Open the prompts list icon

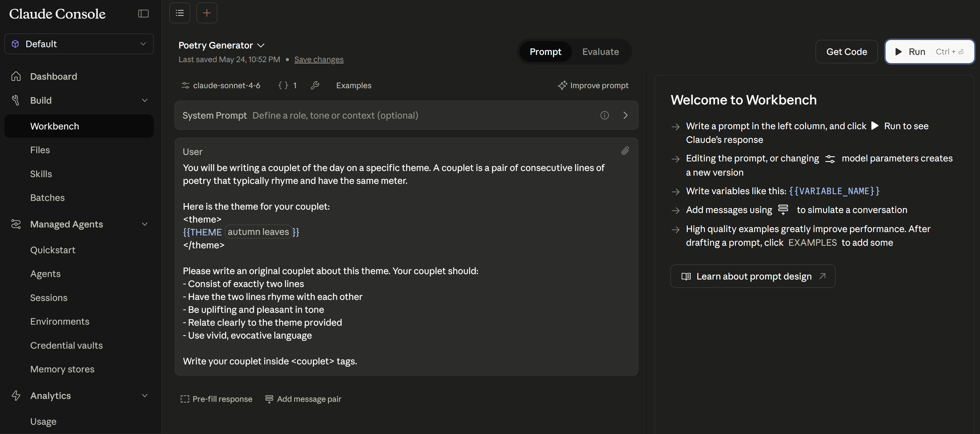click(180, 13)
